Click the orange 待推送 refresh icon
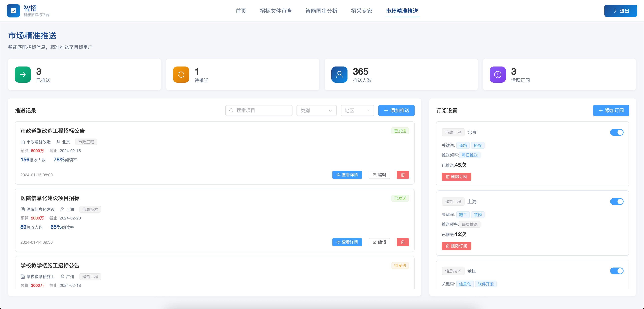 [x=181, y=74]
